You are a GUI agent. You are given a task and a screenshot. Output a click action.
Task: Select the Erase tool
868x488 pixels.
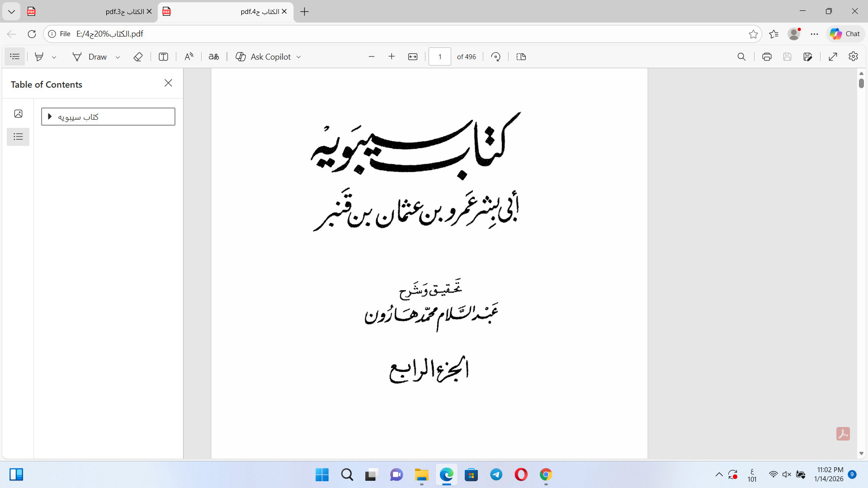pos(138,56)
